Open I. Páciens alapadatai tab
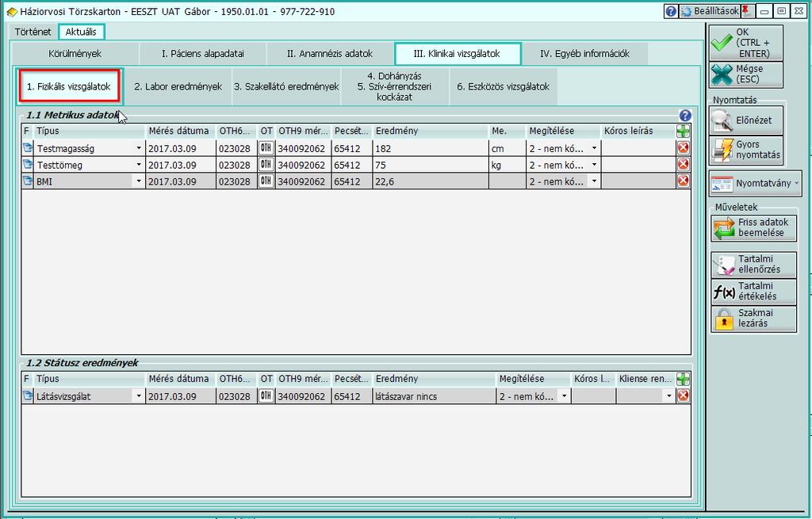Image resolution: width=812 pixels, height=519 pixels. point(203,54)
